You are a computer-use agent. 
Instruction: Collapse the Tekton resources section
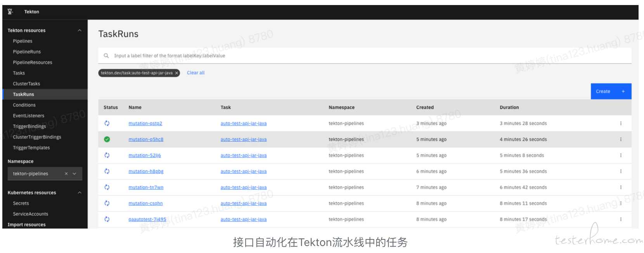80,30
